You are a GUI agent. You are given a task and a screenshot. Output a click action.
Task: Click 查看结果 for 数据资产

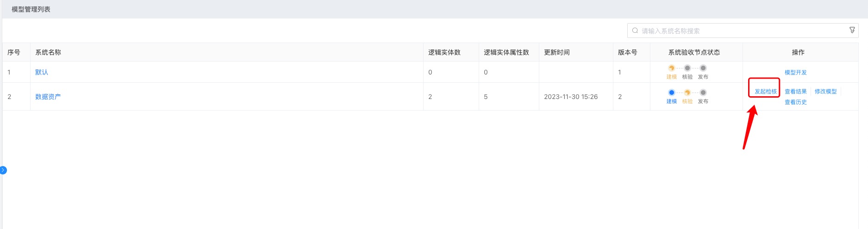point(796,92)
